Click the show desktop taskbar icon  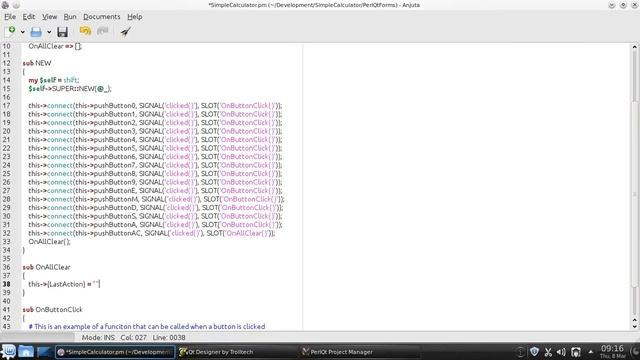click(x=43, y=351)
